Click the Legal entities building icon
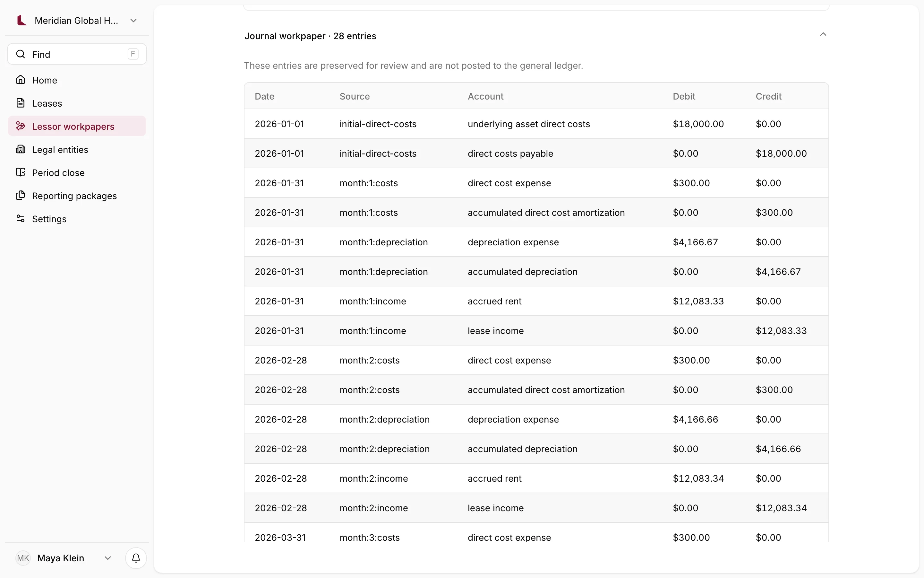 pyautogui.click(x=21, y=149)
